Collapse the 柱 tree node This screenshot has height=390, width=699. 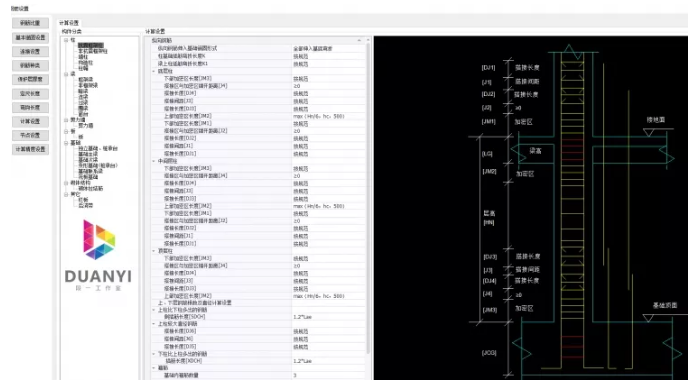coord(66,40)
